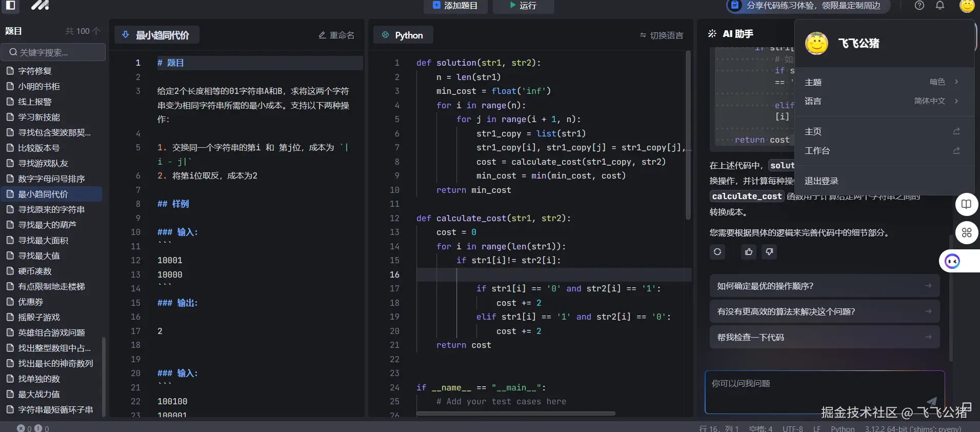This screenshot has width=980, height=432.
Task: Click the code editor vertical scrollbar
Action: [x=688, y=135]
